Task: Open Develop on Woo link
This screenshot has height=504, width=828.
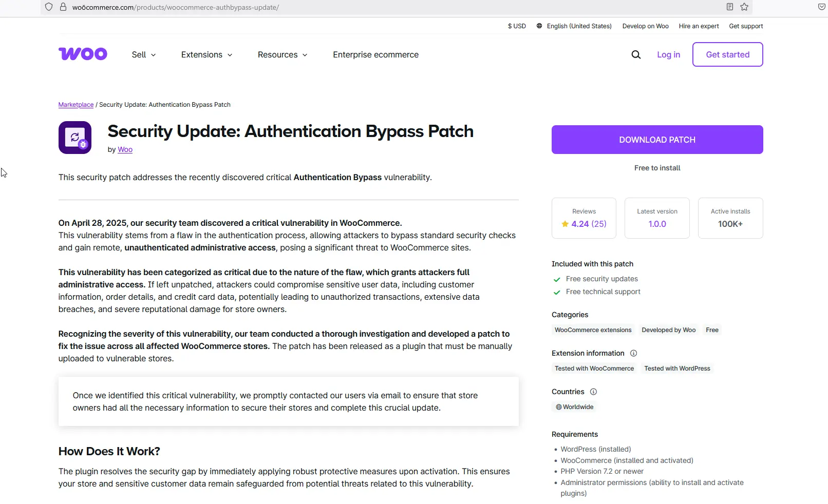Action: point(645,26)
